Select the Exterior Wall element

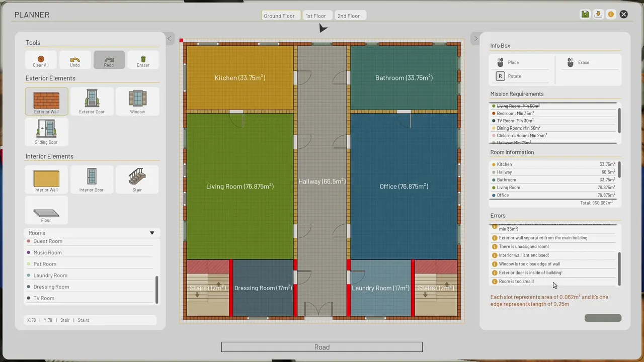[x=46, y=102]
